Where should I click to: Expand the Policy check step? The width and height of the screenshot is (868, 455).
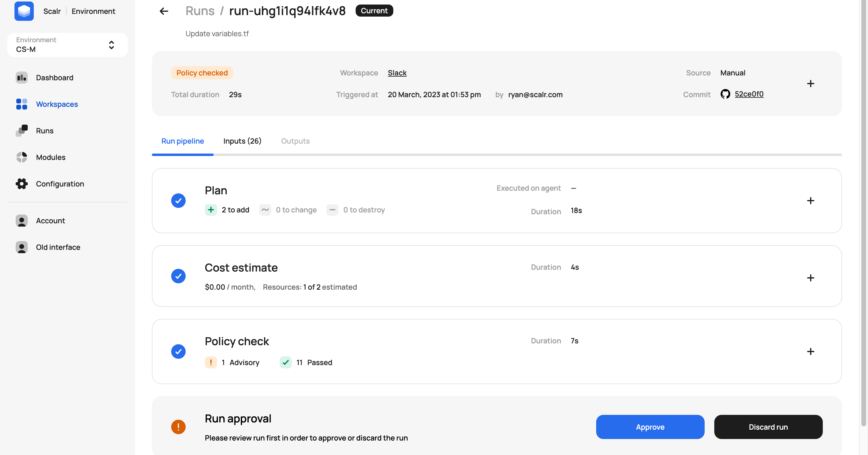[x=810, y=352]
